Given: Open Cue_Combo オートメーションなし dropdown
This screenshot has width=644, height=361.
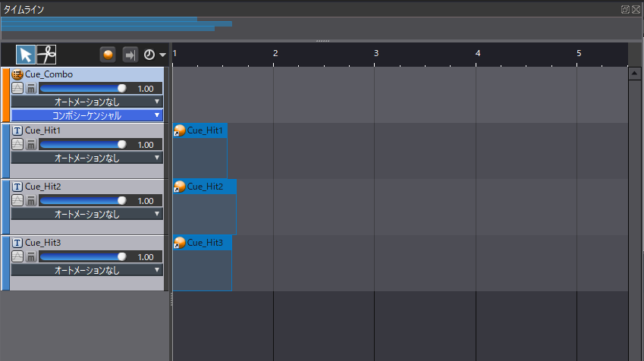Looking at the screenshot, I should 86,102.
